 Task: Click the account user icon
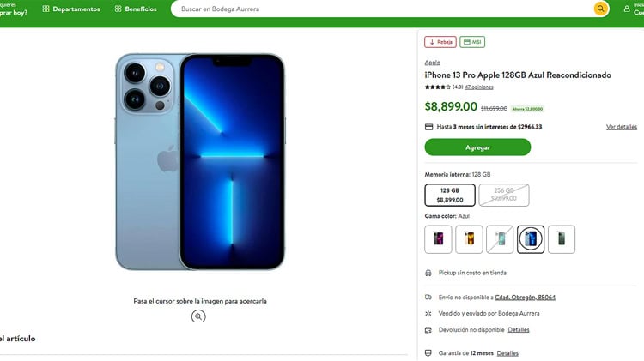click(626, 9)
